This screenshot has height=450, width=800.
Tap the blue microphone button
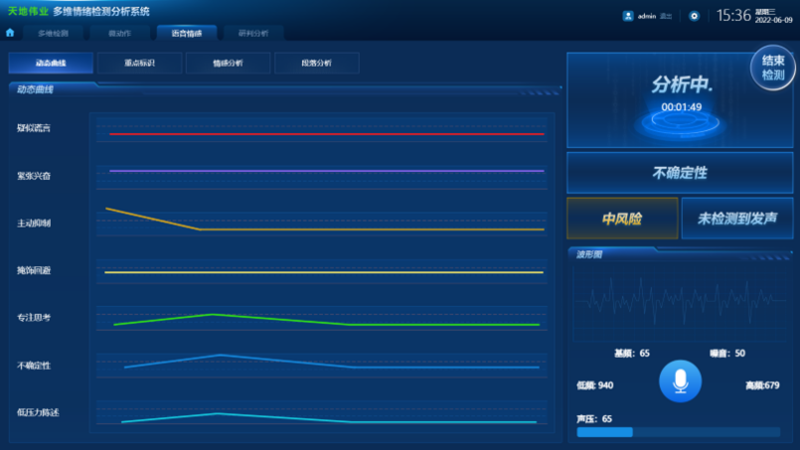[x=680, y=381]
